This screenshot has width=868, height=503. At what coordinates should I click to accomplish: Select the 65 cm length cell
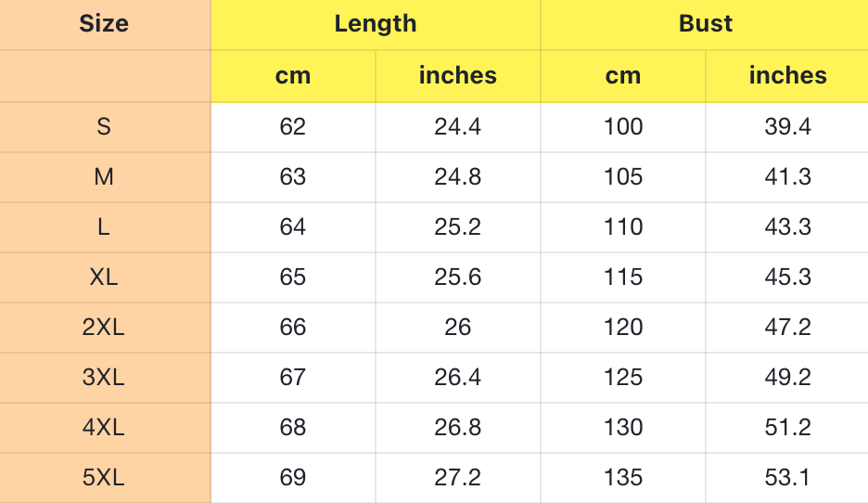click(293, 277)
